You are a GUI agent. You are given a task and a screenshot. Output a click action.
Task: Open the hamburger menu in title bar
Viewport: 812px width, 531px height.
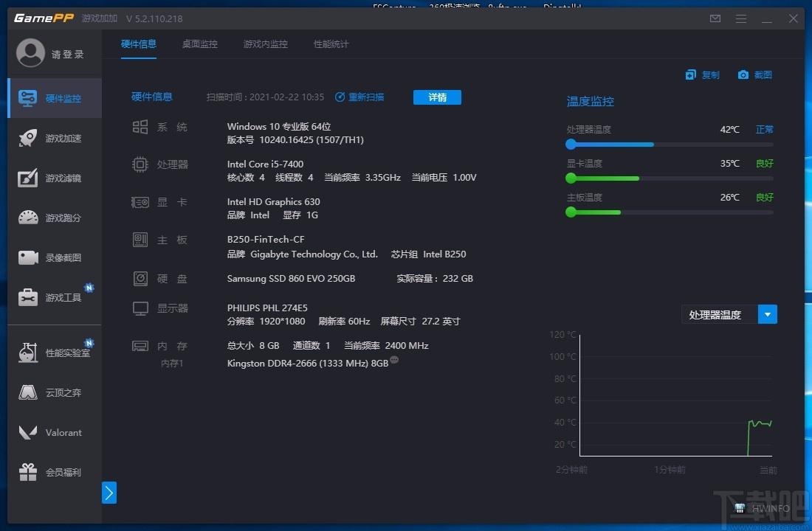(741, 18)
